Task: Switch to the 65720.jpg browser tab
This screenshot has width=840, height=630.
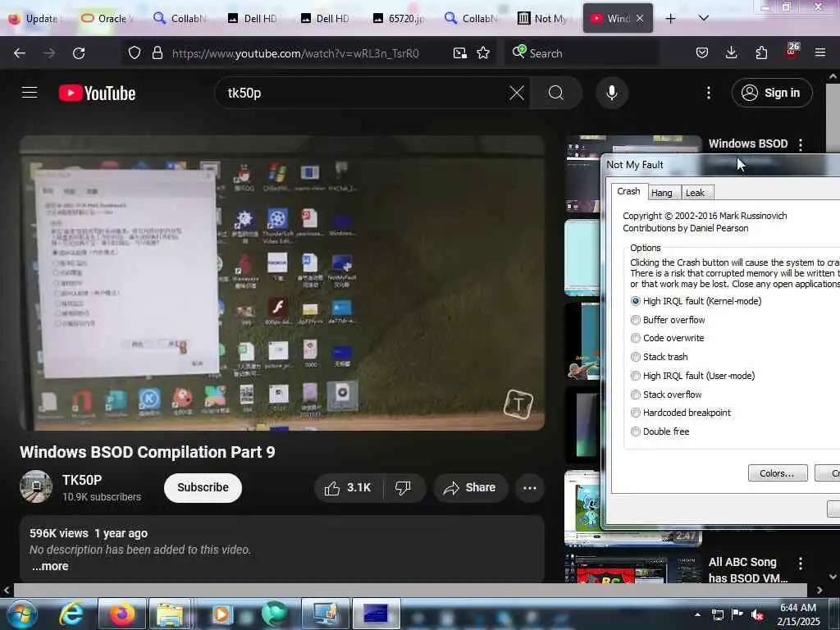Action: 400,19
